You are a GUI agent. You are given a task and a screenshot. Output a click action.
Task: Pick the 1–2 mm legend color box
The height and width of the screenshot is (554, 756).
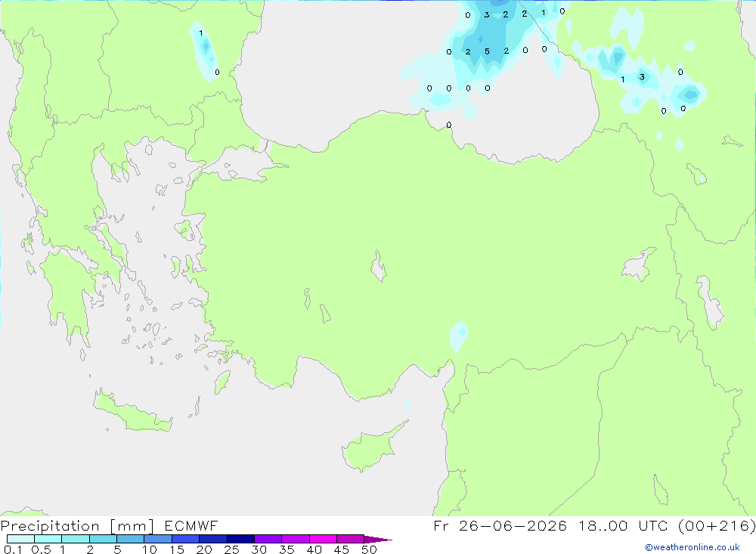(x=75, y=539)
